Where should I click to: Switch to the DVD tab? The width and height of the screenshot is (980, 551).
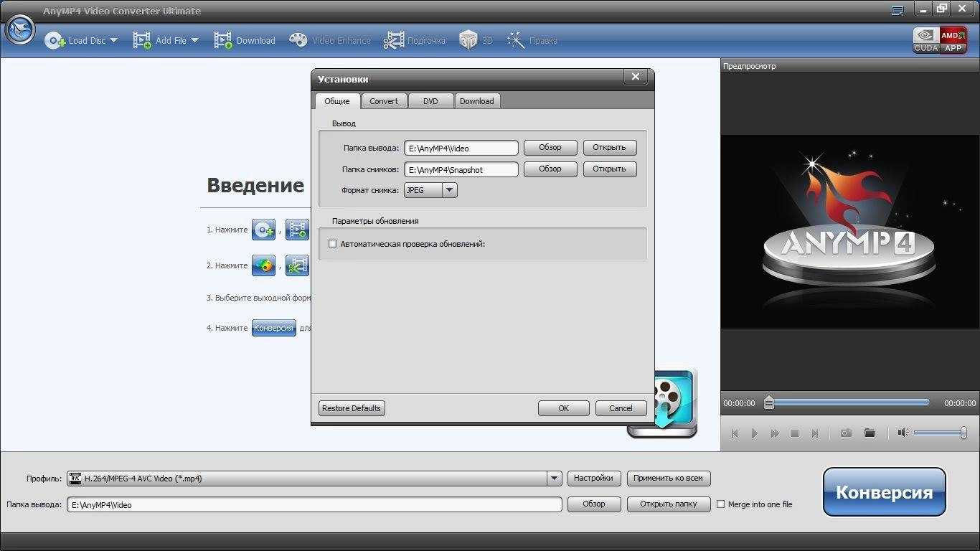coord(430,101)
